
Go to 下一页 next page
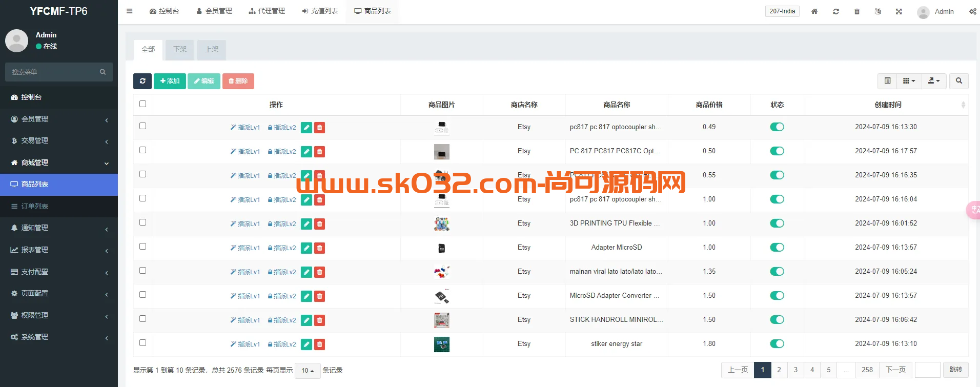point(896,370)
